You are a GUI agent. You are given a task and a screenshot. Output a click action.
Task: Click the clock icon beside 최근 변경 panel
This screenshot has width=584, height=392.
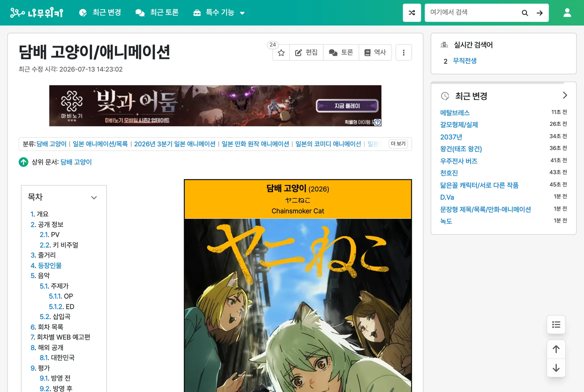point(445,96)
